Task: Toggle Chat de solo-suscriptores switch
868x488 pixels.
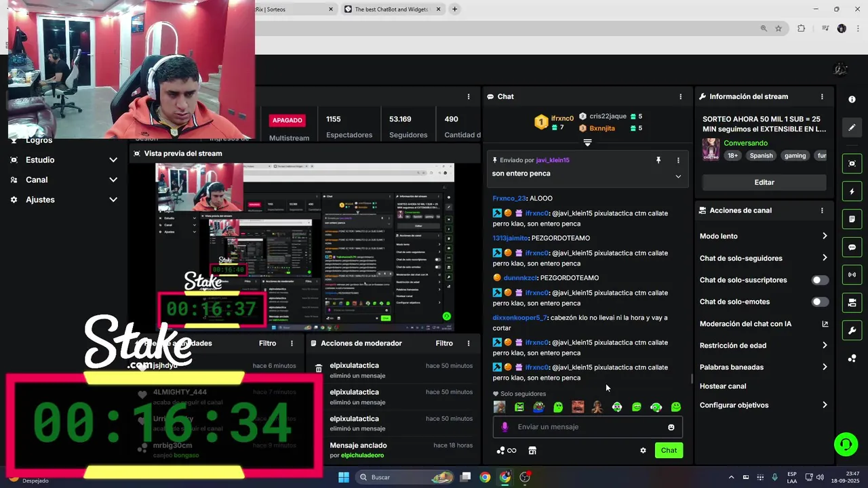Action: click(820, 280)
